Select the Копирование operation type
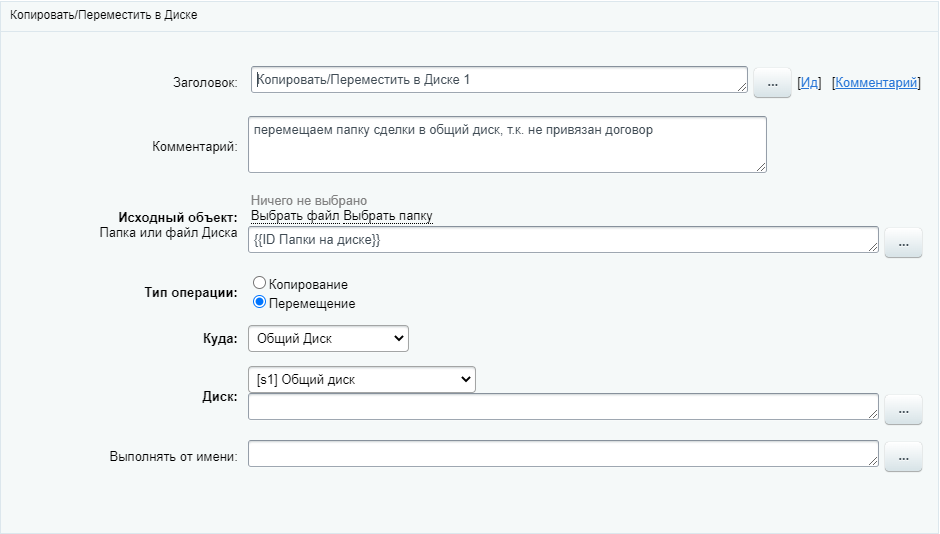Viewport: 940px width, 534px height. click(259, 284)
